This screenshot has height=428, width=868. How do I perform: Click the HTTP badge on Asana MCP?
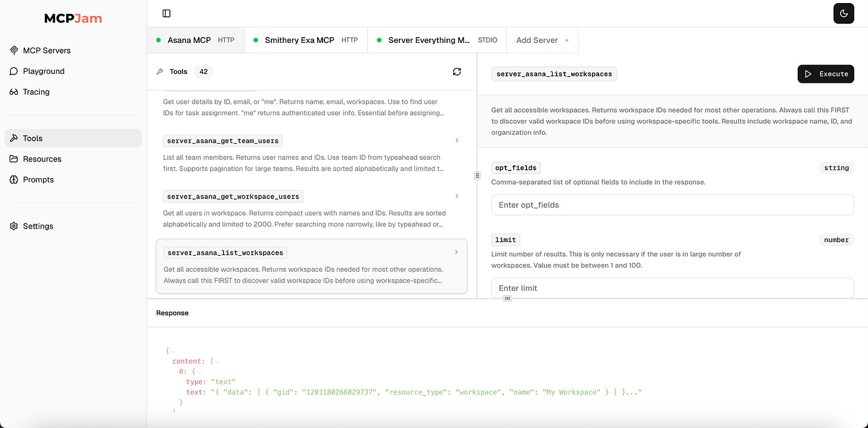click(x=226, y=41)
